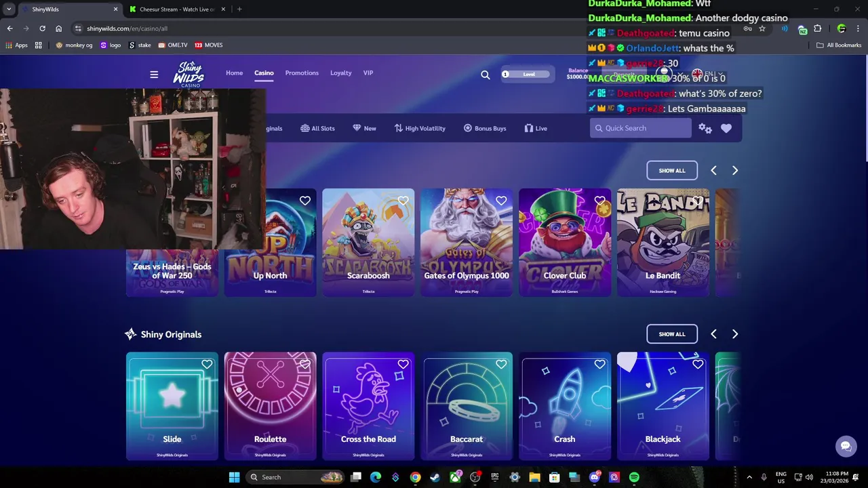This screenshot has width=868, height=488.
Task: Open the game filter settings gears icon
Action: pos(705,128)
